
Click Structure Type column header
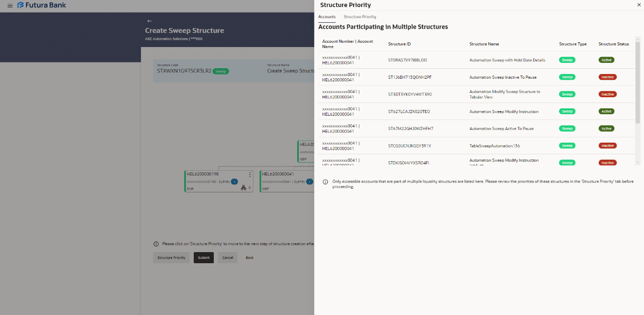click(573, 44)
